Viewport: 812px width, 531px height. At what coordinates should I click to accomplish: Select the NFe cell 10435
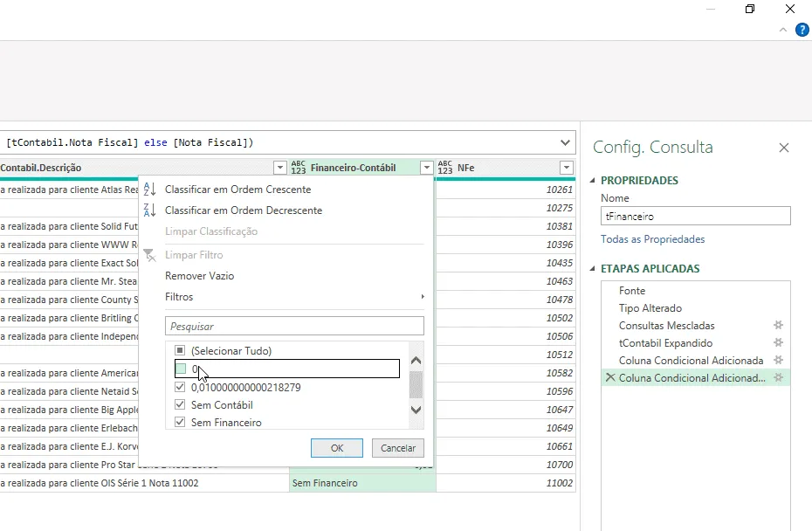tap(506, 263)
